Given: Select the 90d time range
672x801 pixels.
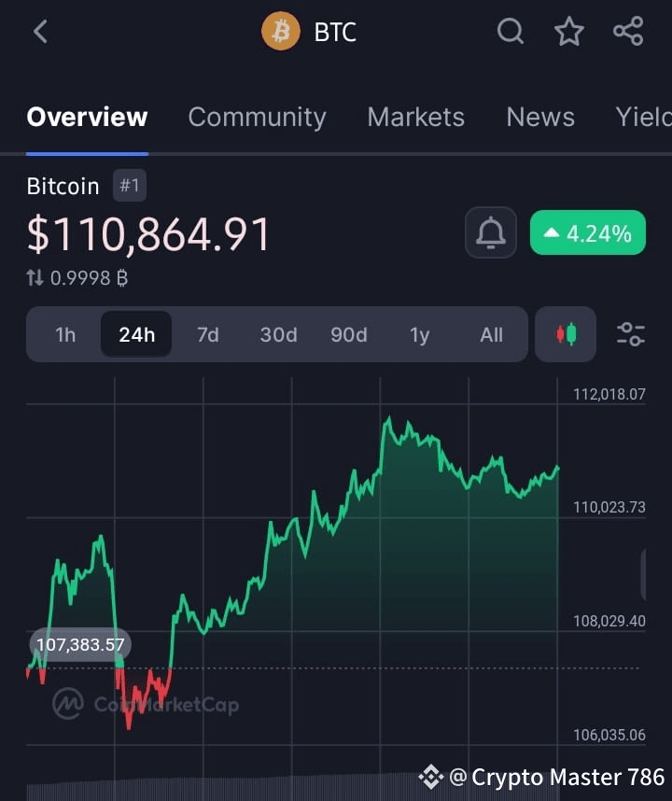Looking at the screenshot, I should click(x=349, y=334).
